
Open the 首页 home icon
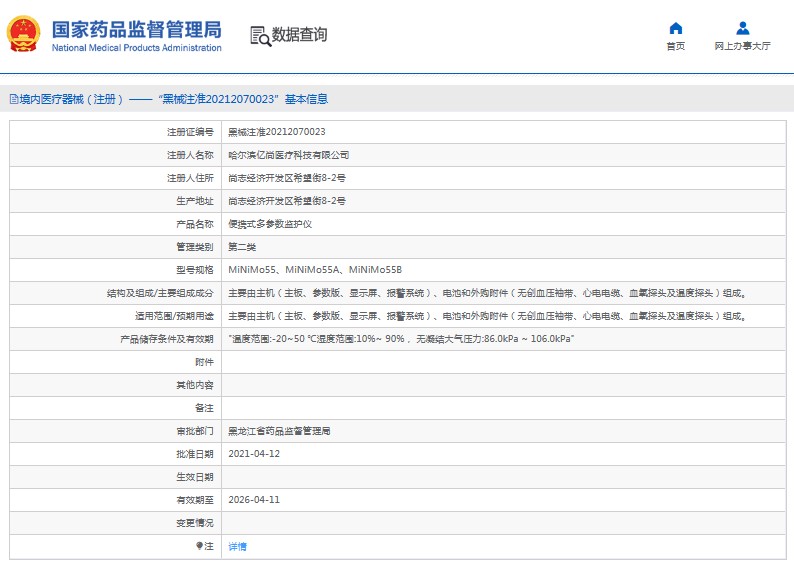click(x=676, y=28)
